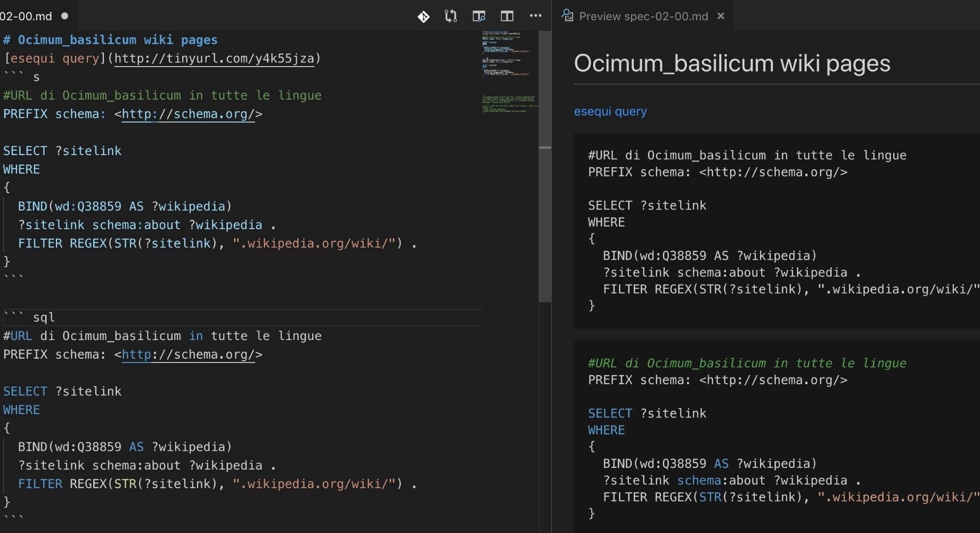Click the schema.org URL in the first code block of the editor

click(188, 114)
